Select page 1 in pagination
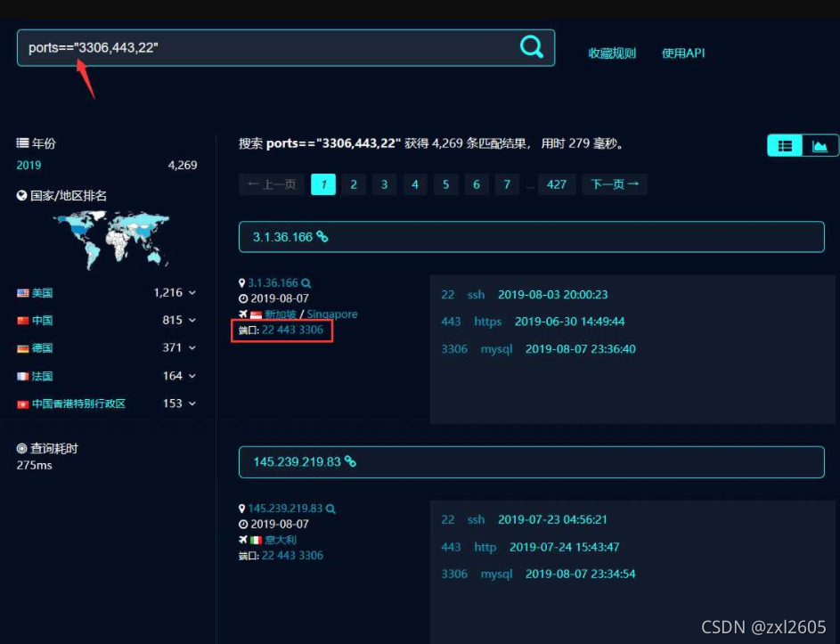Screen dimensions: 840x644 click(323, 184)
